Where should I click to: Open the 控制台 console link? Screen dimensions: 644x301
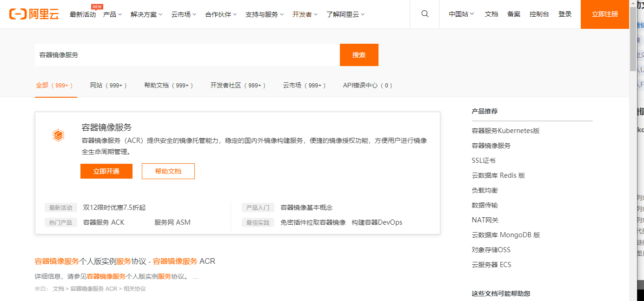(539, 14)
